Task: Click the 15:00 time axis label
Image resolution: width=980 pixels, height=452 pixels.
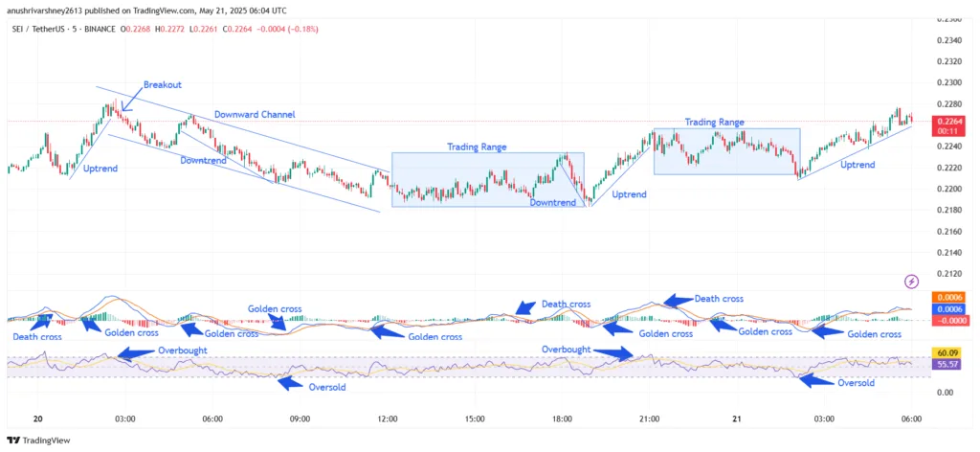Action: point(475,418)
